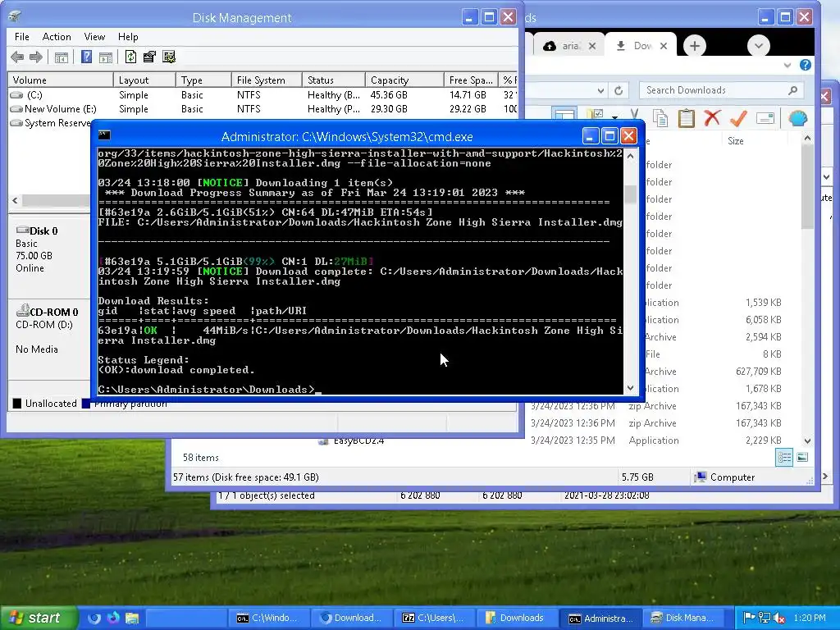Click the Unallocated legend color swatch
This screenshot has width=840, height=630.
[x=17, y=404]
